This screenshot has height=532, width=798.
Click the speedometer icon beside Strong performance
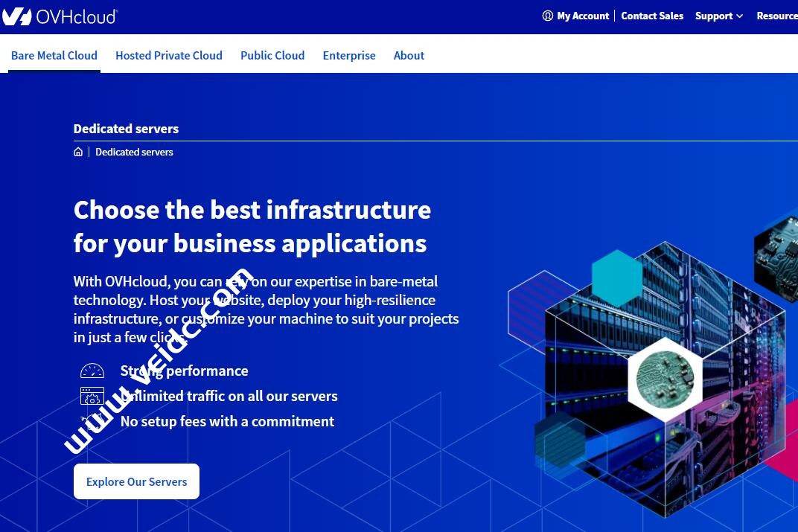click(92, 371)
